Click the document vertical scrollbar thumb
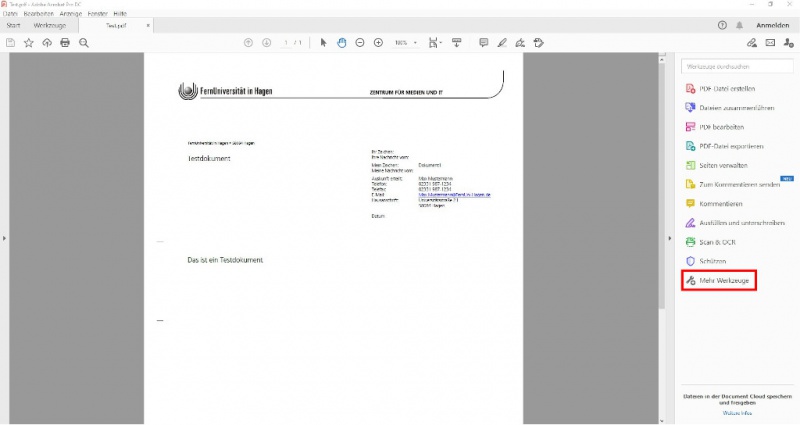The image size is (800, 425). coord(662,186)
